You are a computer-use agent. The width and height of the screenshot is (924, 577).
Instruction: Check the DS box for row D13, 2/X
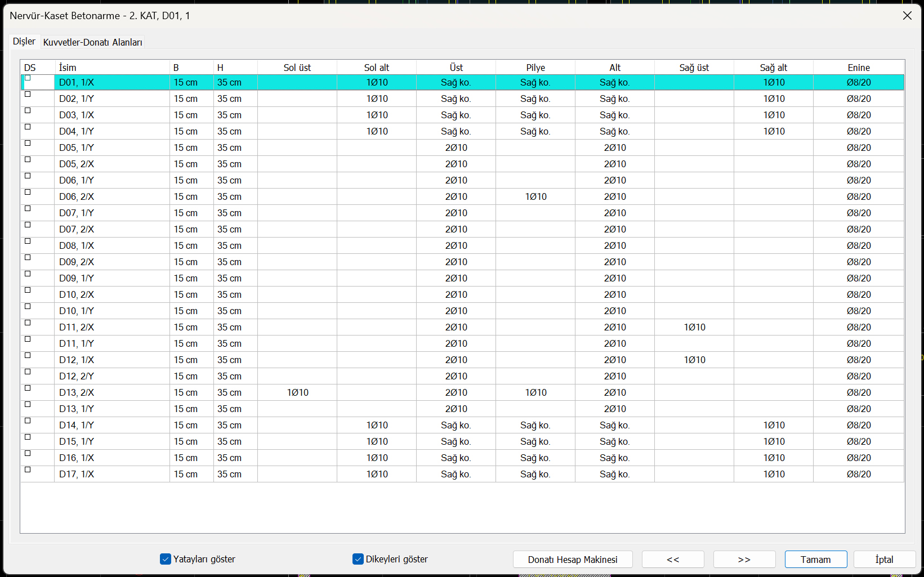pos(28,388)
